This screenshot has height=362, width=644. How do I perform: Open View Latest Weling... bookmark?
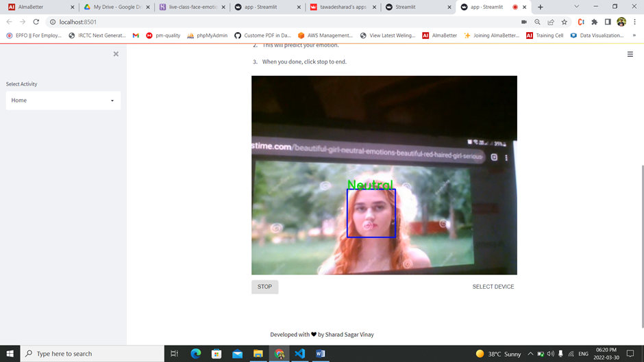388,36
